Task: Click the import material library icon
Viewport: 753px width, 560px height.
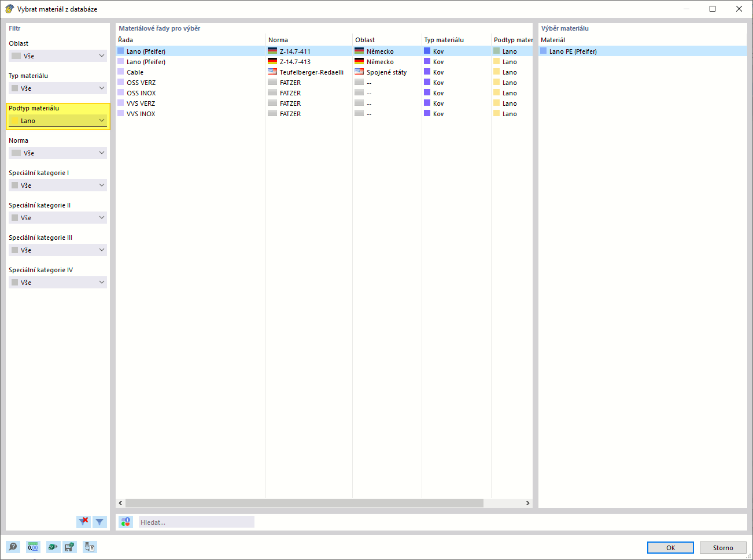Action: (x=53, y=547)
